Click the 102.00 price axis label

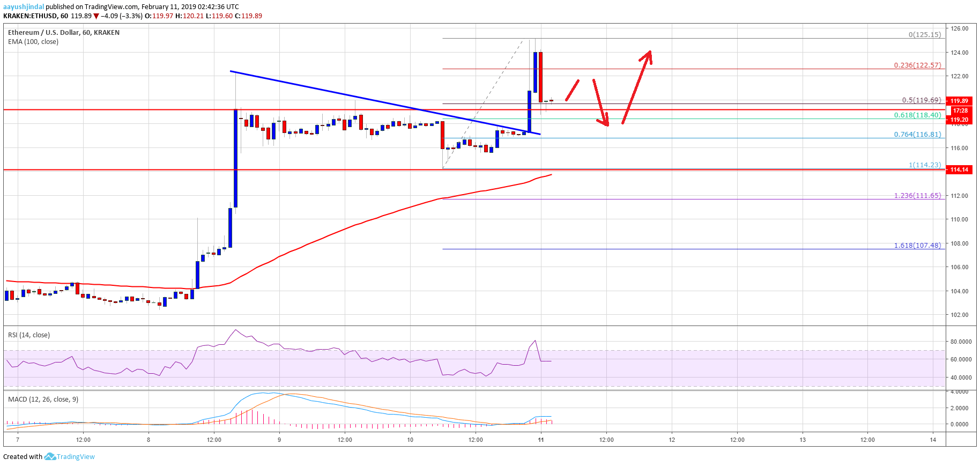coord(960,315)
